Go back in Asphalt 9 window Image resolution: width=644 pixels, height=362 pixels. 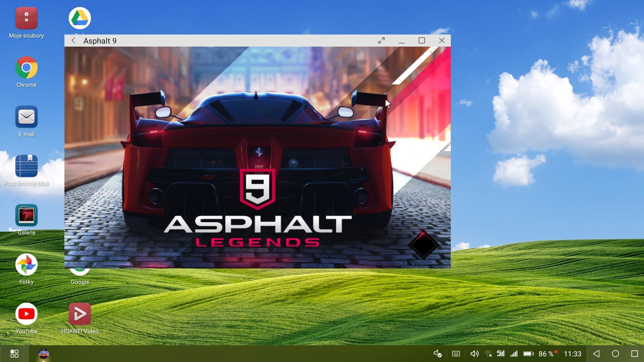coord(73,41)
